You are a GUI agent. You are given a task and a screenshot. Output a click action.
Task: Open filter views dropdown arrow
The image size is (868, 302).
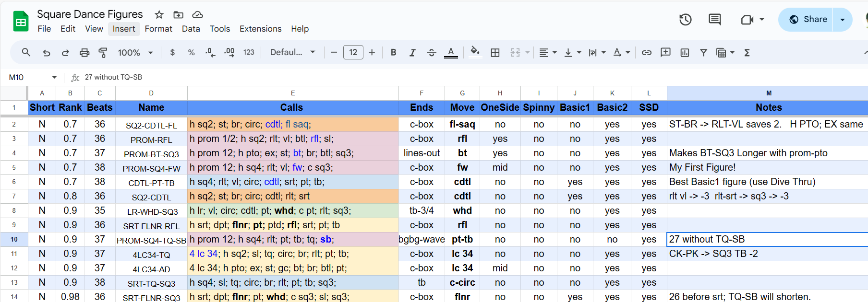(732, 53)
